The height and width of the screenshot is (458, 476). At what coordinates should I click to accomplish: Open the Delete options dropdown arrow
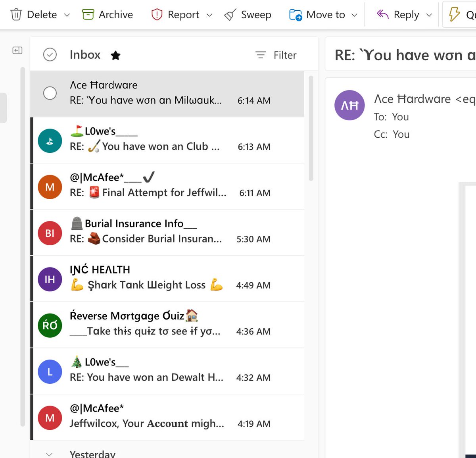click(67, 15)
